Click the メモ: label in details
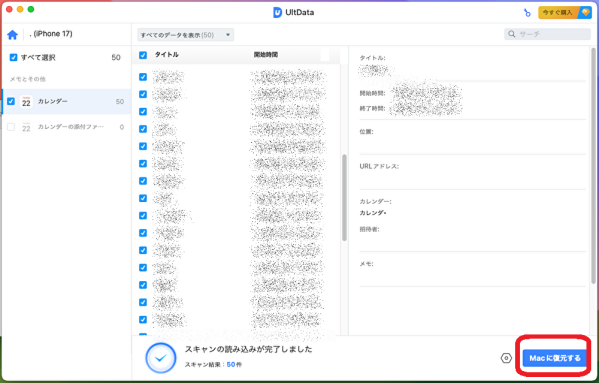The image size is (599, 383). tap(366, 263)
